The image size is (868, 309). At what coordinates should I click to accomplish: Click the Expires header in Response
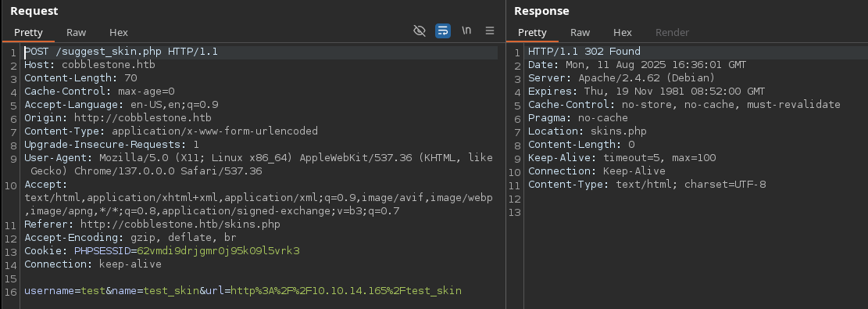pos(647,92)
